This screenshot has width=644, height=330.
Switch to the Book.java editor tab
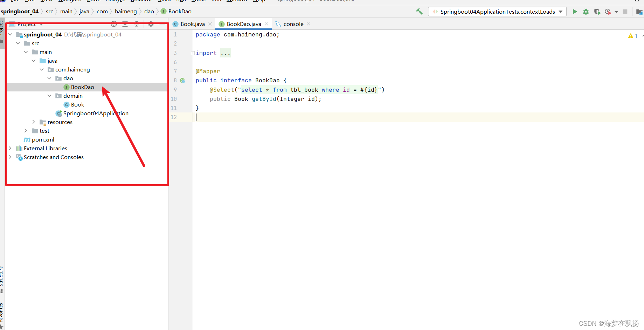[193, 24]
